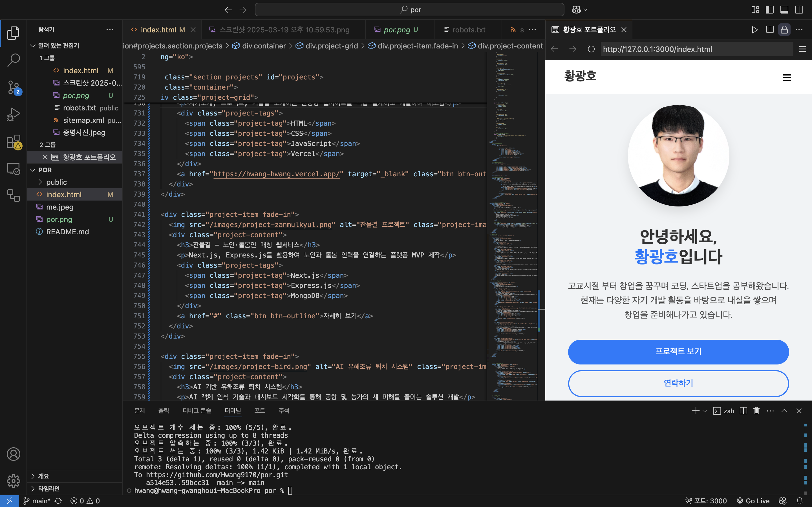This screenshot has height=507, width=812.
Task: Select the 출력 panel tab
Action: click(164, 410)
